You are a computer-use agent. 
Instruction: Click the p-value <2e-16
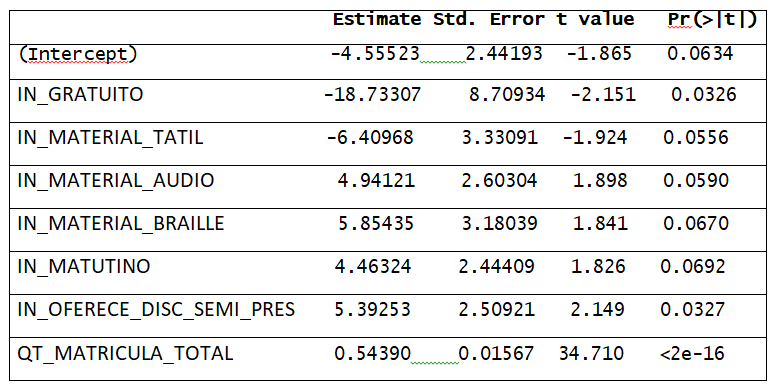(692, 354)
